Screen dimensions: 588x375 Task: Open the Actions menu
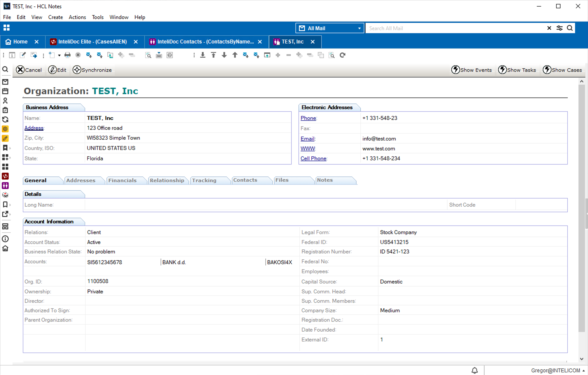click(x=77, y=17)
